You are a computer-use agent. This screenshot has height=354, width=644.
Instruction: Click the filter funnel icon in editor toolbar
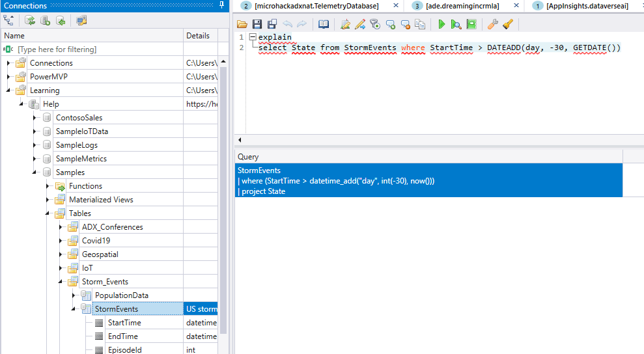(x=374, y=24)
